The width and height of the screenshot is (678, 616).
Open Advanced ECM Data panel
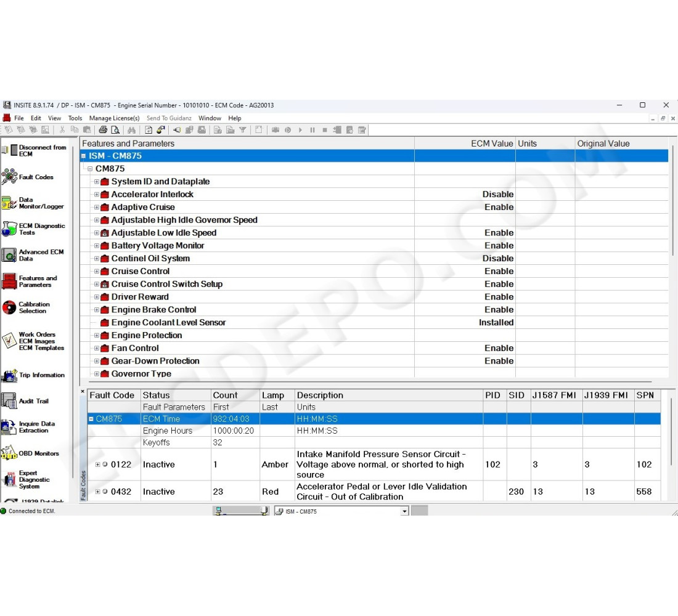(x=9, y=255)
